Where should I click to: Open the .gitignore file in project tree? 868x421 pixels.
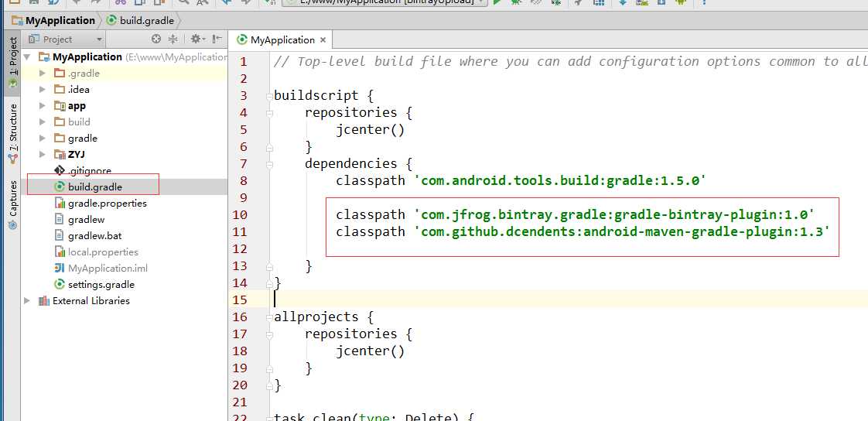point(89,170)
